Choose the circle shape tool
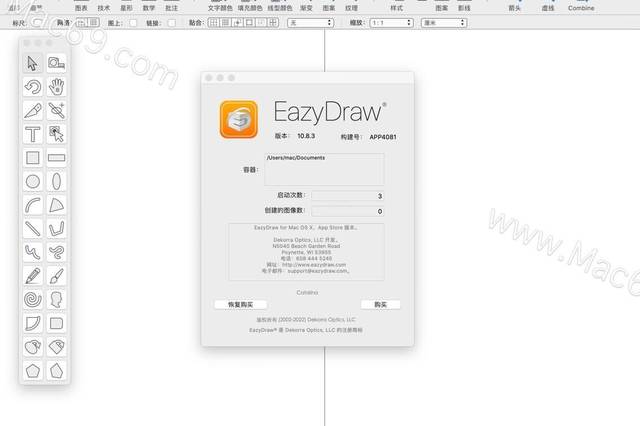 click(33, 181)
